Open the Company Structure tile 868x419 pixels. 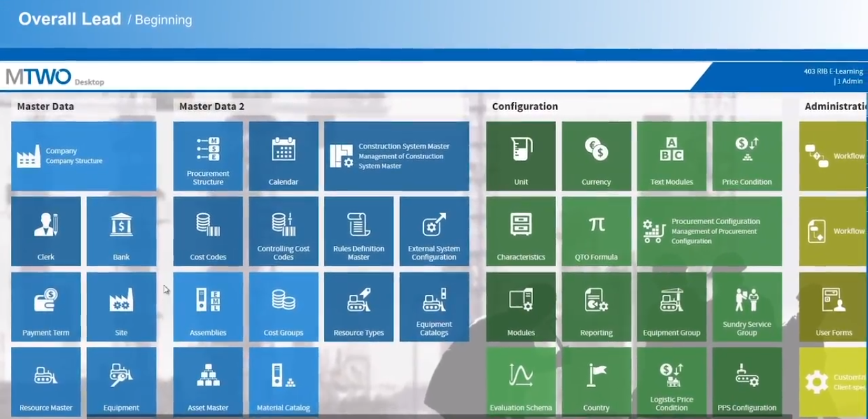click(83, 156)
